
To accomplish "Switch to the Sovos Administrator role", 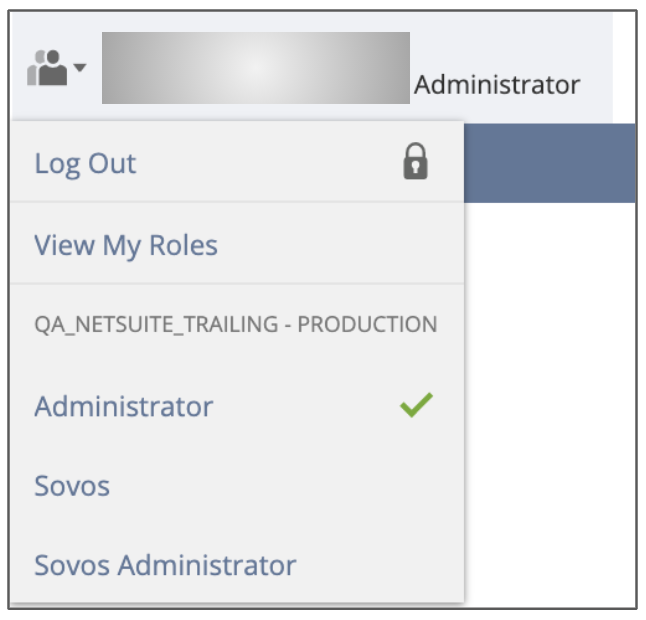I will (x=165, y=565).
